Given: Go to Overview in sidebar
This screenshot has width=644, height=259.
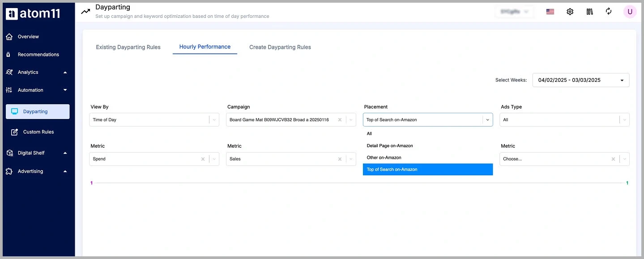Looking at the screenshot, I should pyautogui.click(x=28, y=37).
